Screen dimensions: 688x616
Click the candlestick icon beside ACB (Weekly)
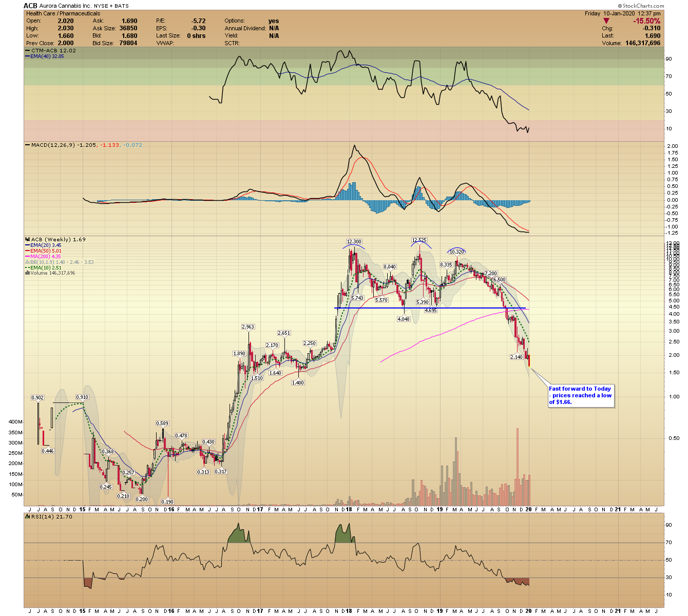pos(28,240)
